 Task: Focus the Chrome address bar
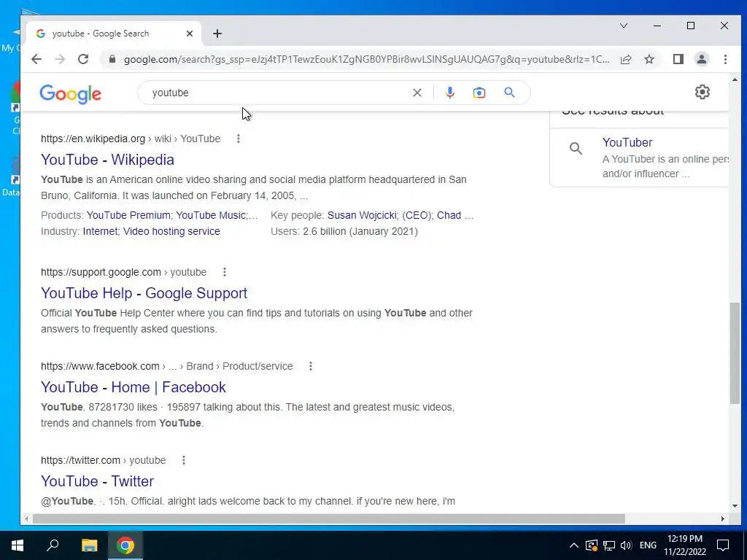click(x=366, y=59)
